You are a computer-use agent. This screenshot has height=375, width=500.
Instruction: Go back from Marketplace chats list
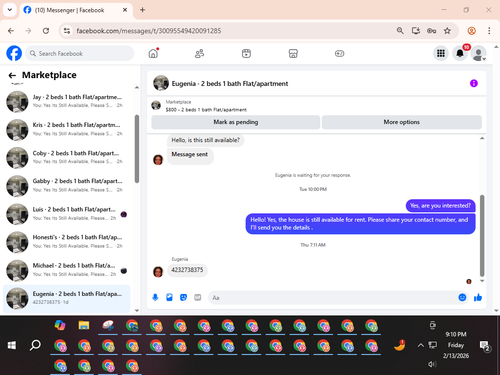12,75
